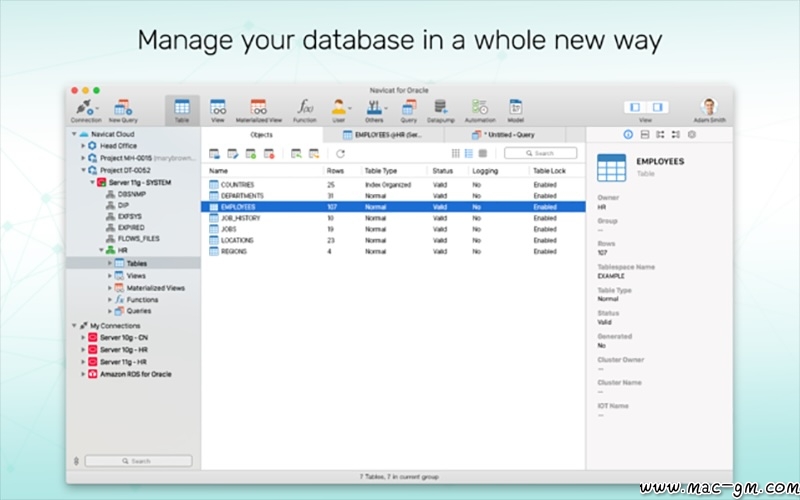Image resolution: width=800 pixels, height=500 pixels.
Task: Collapse the My Connections group
Action: [x=74, y=326]
